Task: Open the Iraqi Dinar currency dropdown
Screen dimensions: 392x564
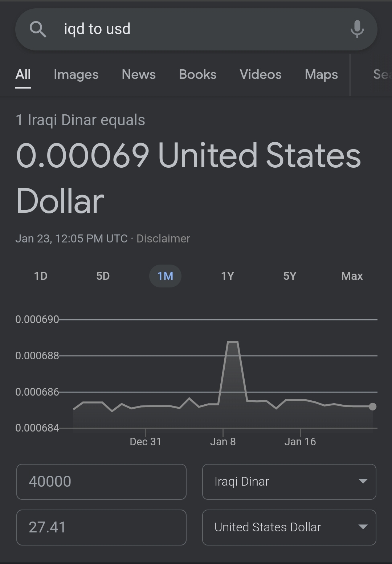Action: [289, 482]
